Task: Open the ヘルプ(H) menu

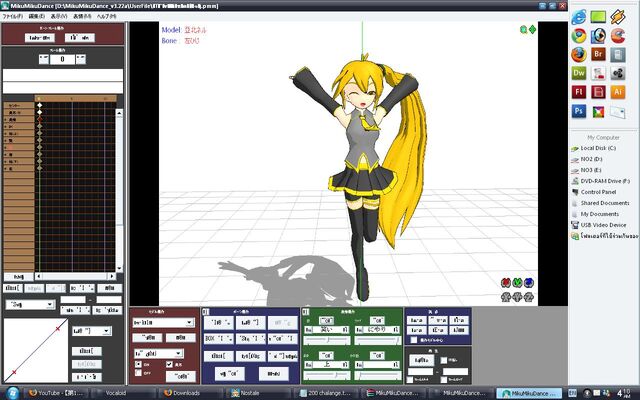Action: pos(106,16)
